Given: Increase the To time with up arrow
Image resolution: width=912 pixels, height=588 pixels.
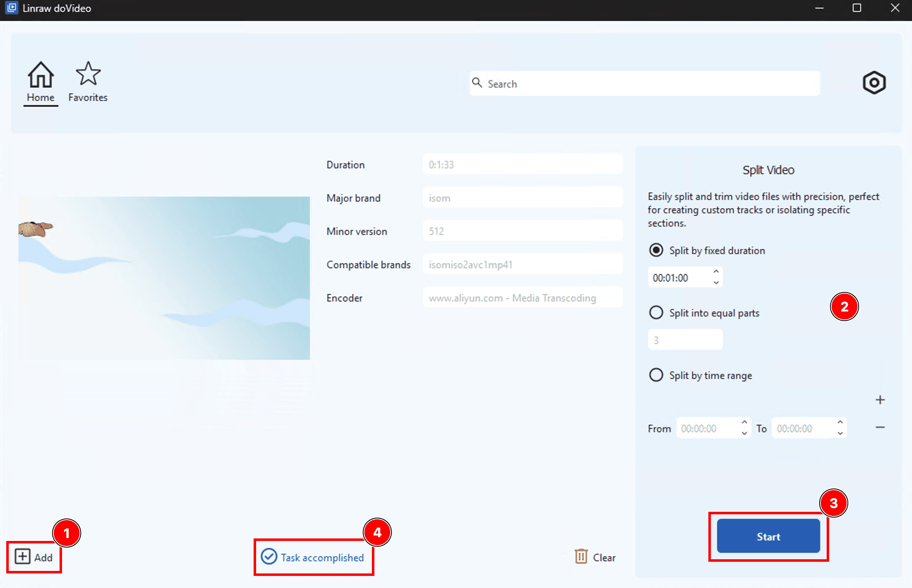Looking at the screenshot, I should click(840, 423).
